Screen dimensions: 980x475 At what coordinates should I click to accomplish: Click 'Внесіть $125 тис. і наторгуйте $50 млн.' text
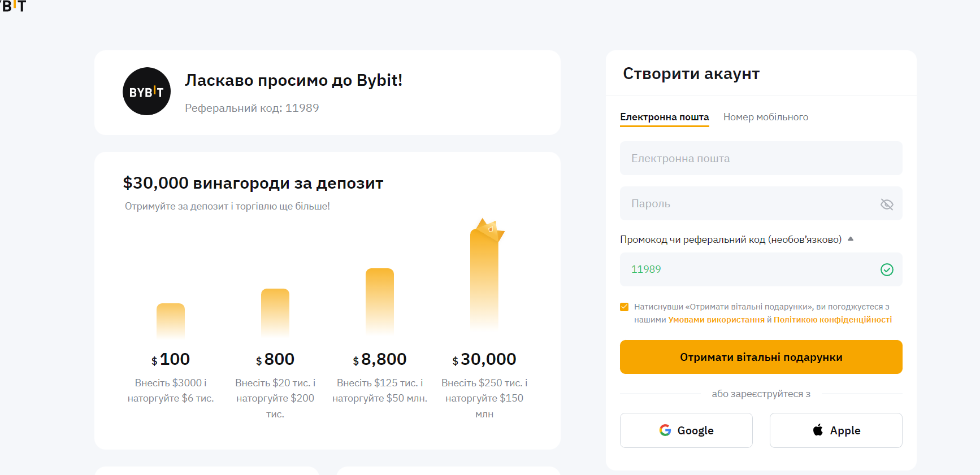[380, 390]
